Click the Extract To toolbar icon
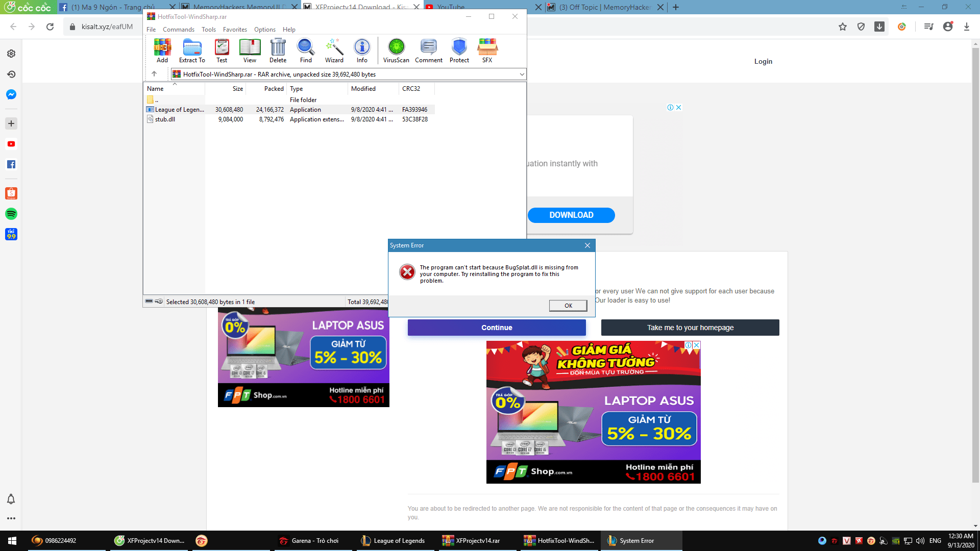The image size is (980, 551). 192,51
